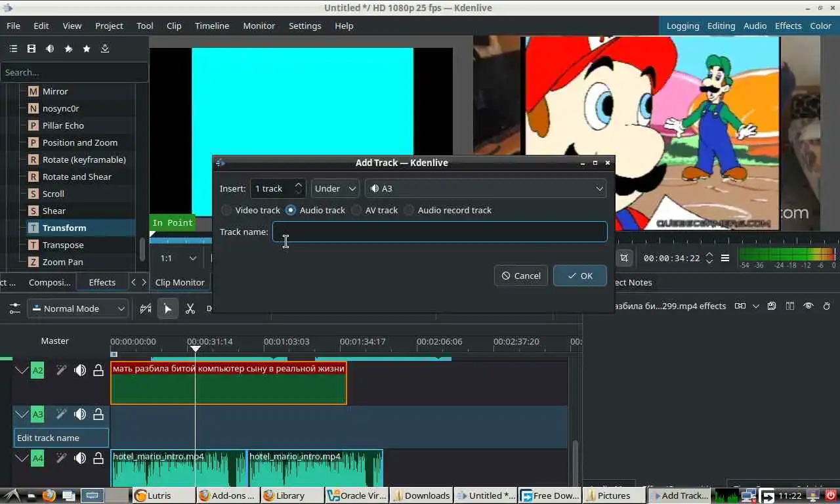Image resolution: width=840 pixels, height=504 pixels.
Task: Select Audio track radio button
Action: (x=291, y=210)
